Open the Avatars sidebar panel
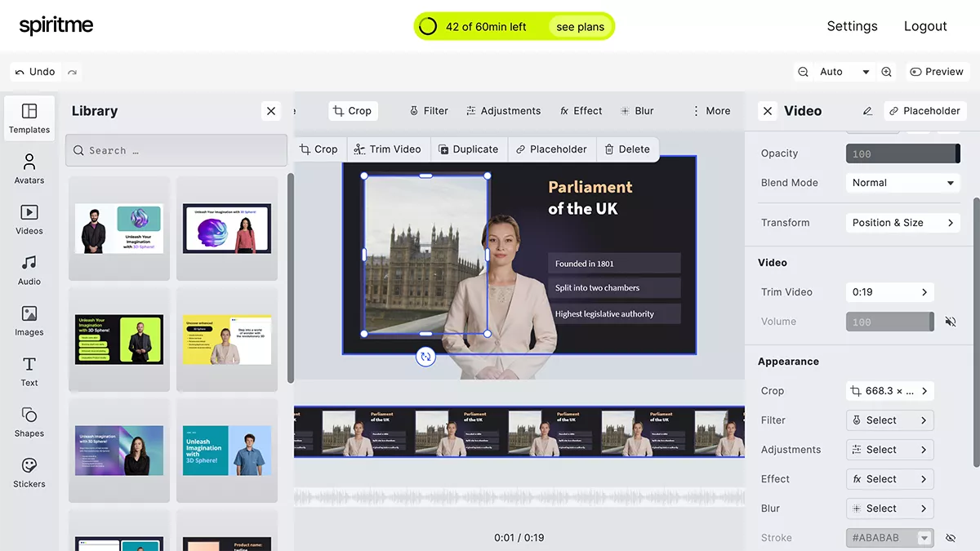Viewport: 980px width, 551px height. click(29, 169)
